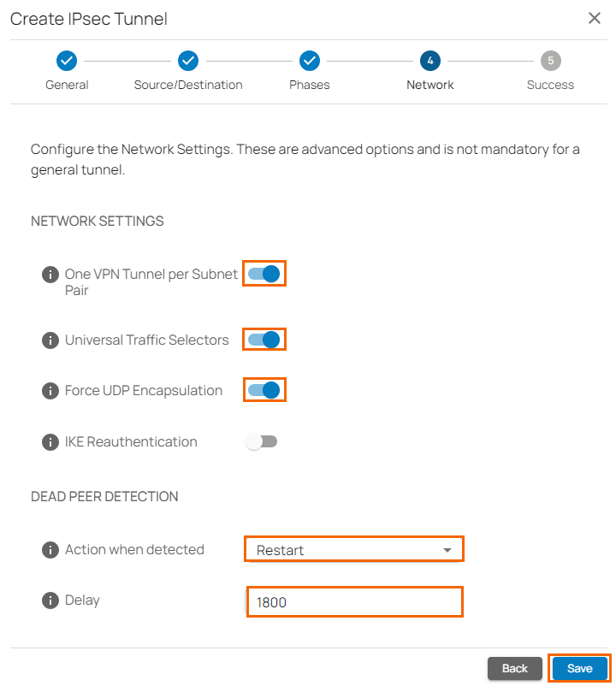Screen dimensions: 616x686
Task: Open the Action when detected dropdown
Action: tap(354, 549)
